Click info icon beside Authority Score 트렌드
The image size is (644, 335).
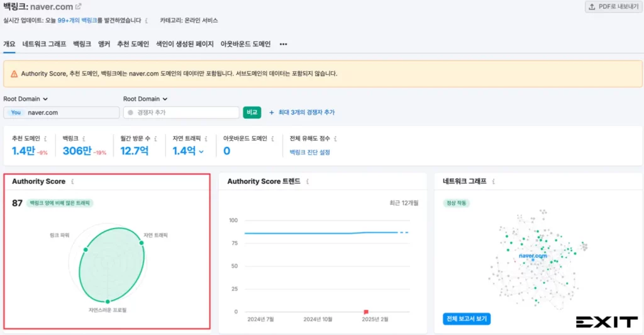(x=308, y=182)
